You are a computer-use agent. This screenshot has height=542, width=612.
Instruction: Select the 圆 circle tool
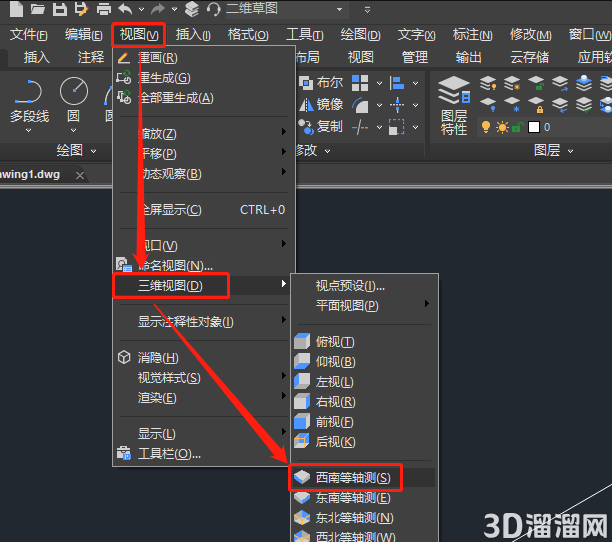coord(73,100)
